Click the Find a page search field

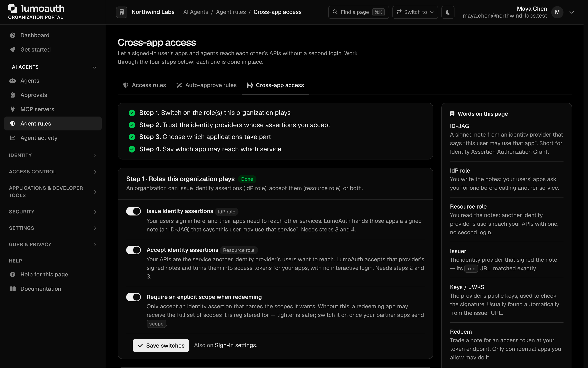(x=358, y=12)
